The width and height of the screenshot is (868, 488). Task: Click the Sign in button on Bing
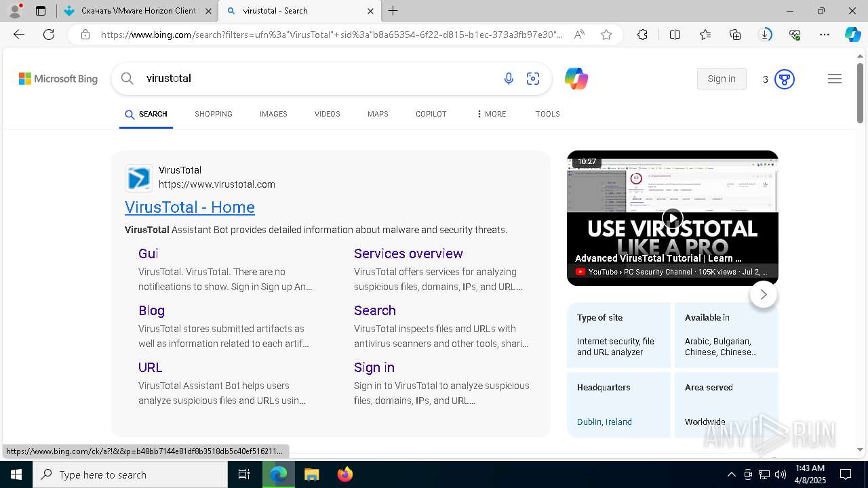point(722,79)
